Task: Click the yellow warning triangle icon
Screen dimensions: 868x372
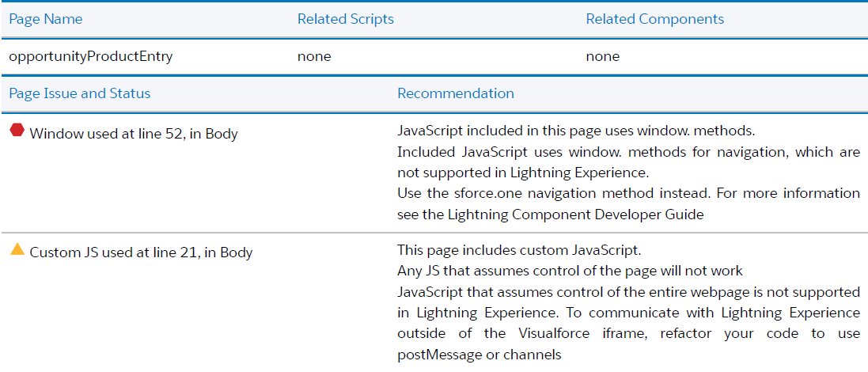Action: coord(17,250)
